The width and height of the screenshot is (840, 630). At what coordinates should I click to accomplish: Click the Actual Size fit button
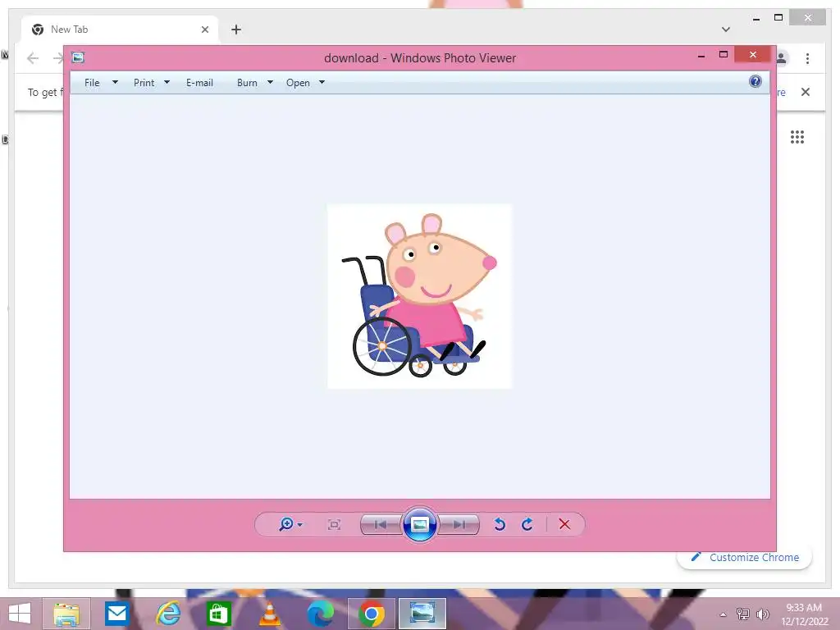click(x=334, y=524)
